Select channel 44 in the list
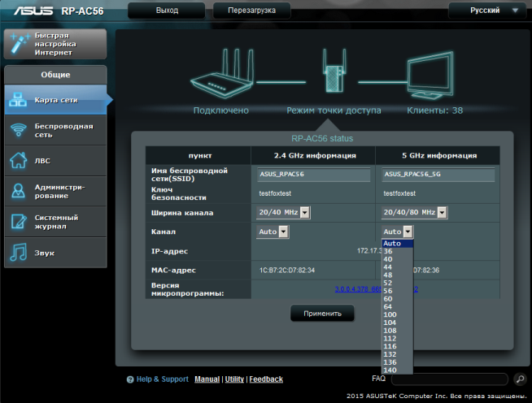Viewport: 532px width, 403px height. [397, 267]
